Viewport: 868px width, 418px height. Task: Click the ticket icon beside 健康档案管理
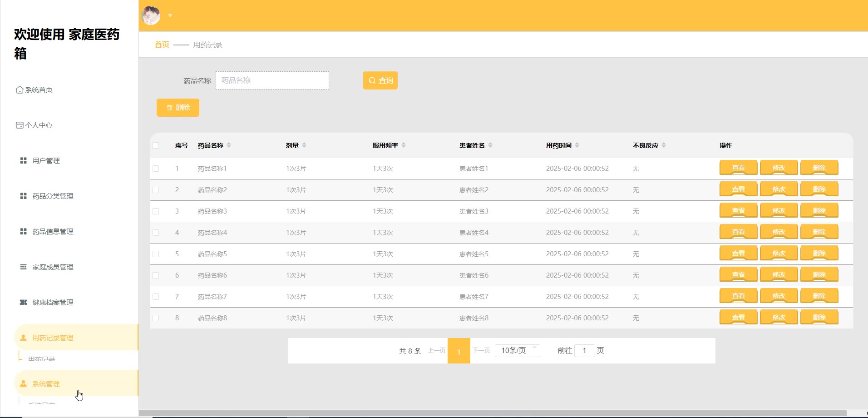coord(24,303)
